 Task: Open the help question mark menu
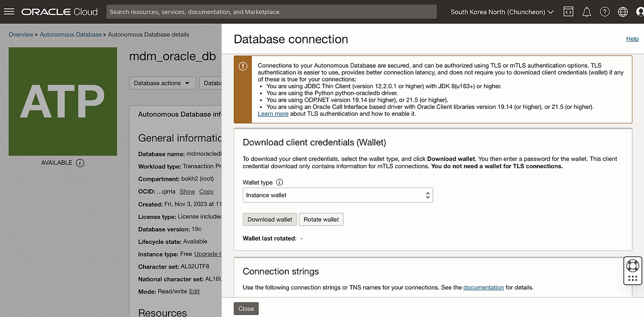point(605,12)
